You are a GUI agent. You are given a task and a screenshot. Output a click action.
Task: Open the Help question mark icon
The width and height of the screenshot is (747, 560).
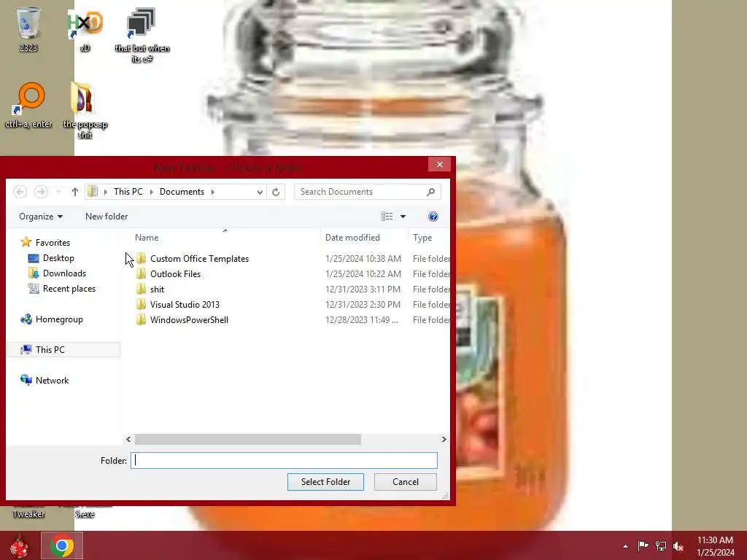pos(433,217)
